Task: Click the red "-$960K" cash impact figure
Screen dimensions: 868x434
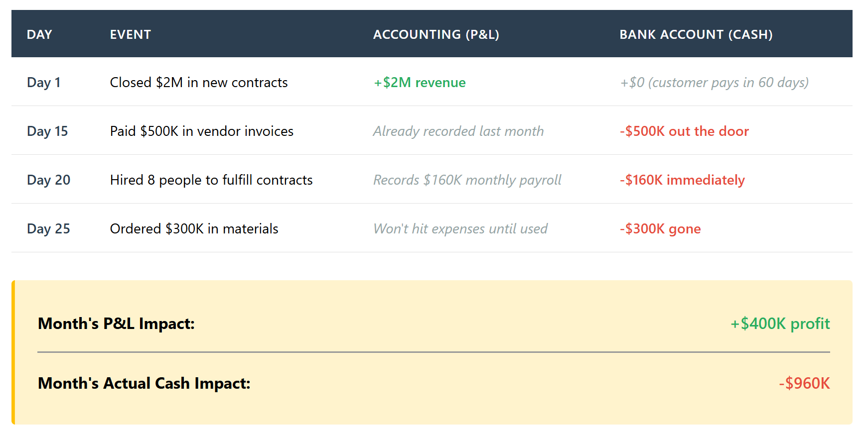Action: tap(804, 383)
